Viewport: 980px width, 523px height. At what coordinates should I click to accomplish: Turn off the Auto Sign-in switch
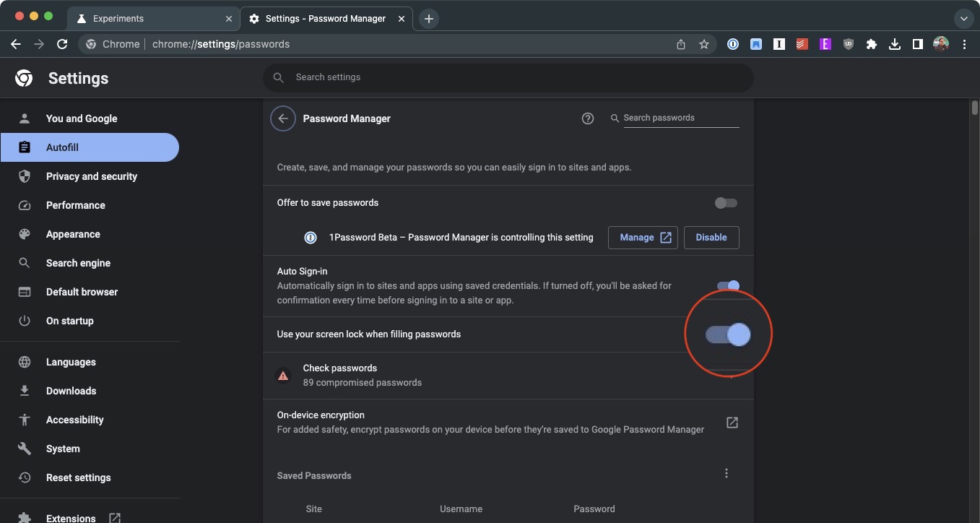pyautogui.click(x=728, y=286)
